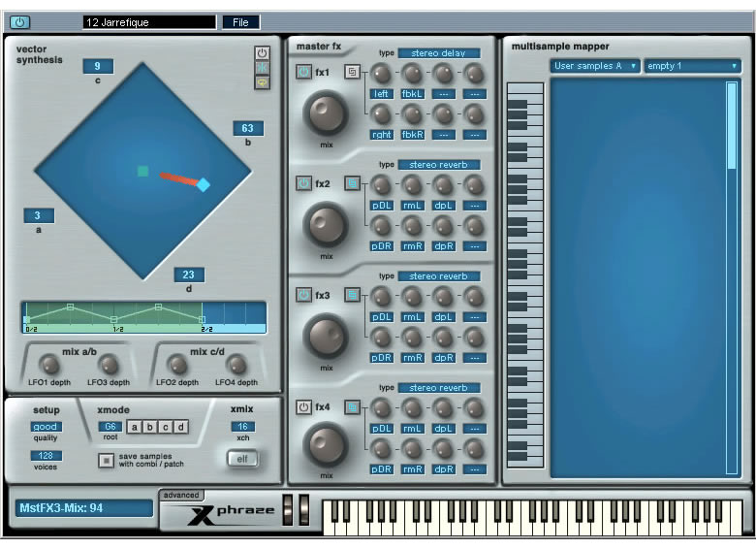Click the vector envelope 1/2 node
Image resolution: width=756 pixels, height=549 pixels.
coord(113,319)
